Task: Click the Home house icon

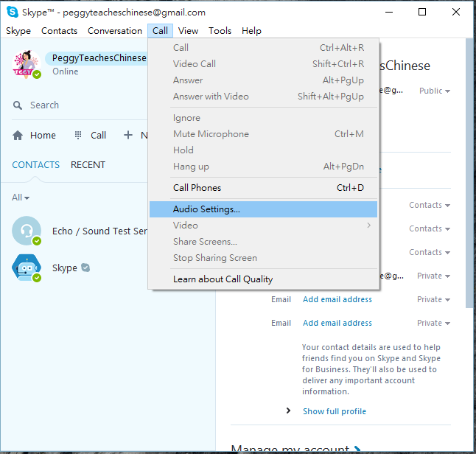Action: point(18,135)
